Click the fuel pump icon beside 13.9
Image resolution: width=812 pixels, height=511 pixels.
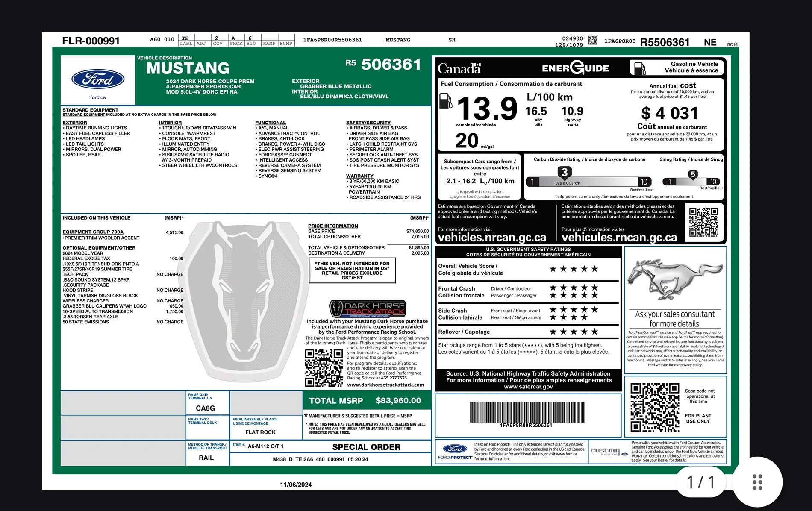(x=445, y=101)
